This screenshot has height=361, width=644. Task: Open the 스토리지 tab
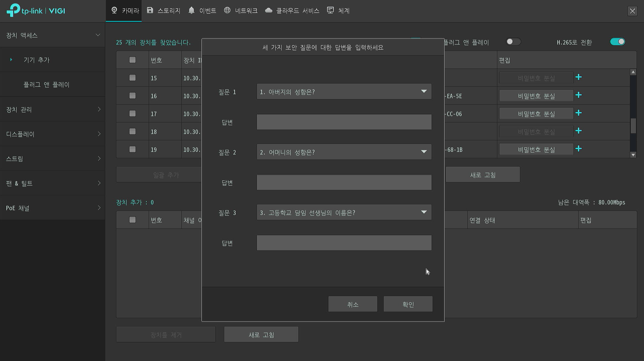pyautogui.click(x=164, y=11)
